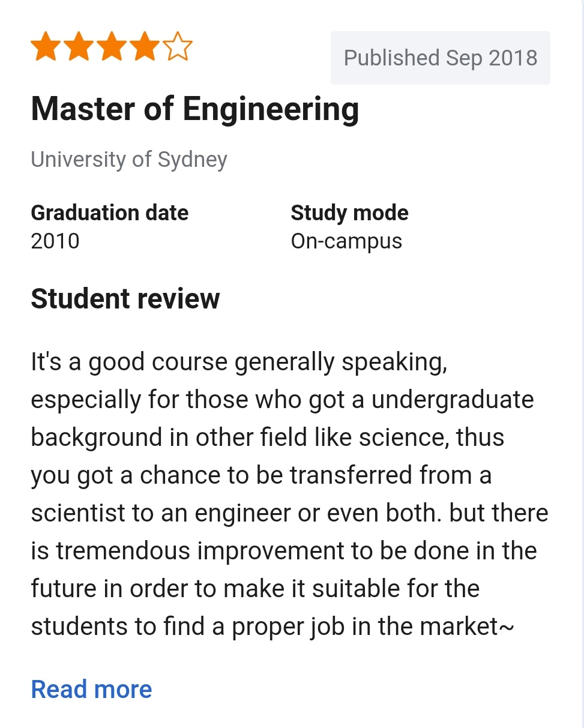Click the word "undergraduate" in the review
The height and width of the screenshot is (728, 584).
(x=453, y=400)
